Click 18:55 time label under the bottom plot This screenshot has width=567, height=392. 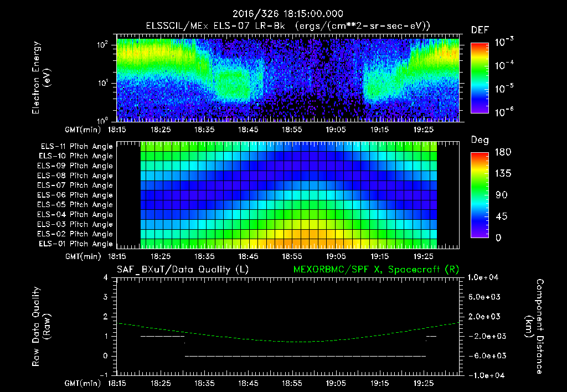(292, 383)
